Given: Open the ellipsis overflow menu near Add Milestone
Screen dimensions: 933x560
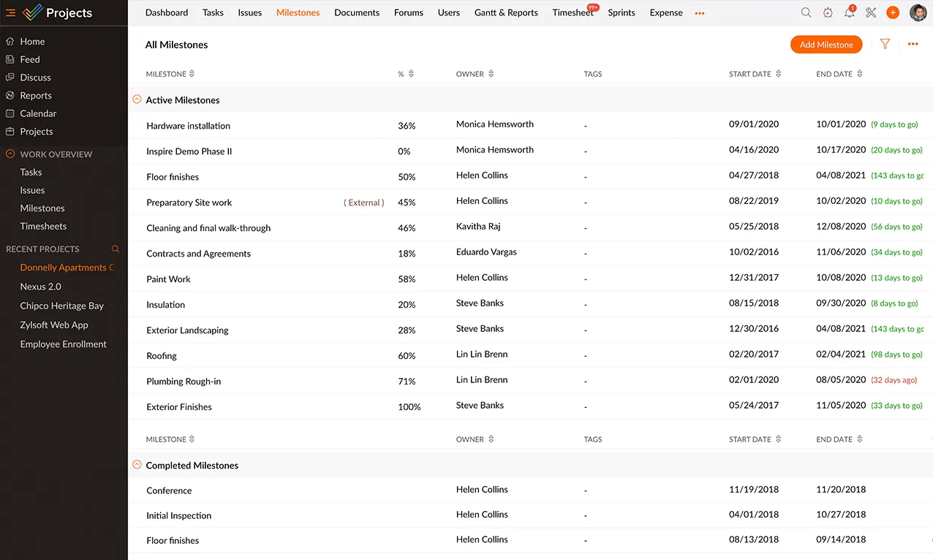Looking at the screenshot, I should (913, 44).
